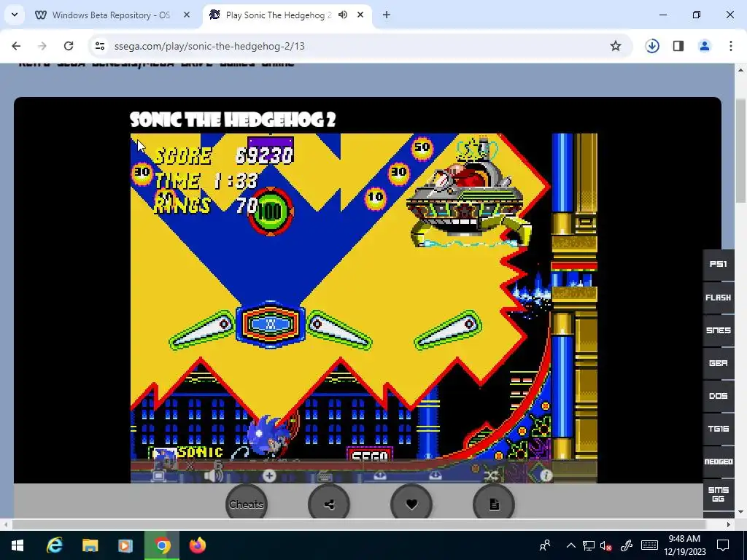Click the document icon round button

pos(494,505)
